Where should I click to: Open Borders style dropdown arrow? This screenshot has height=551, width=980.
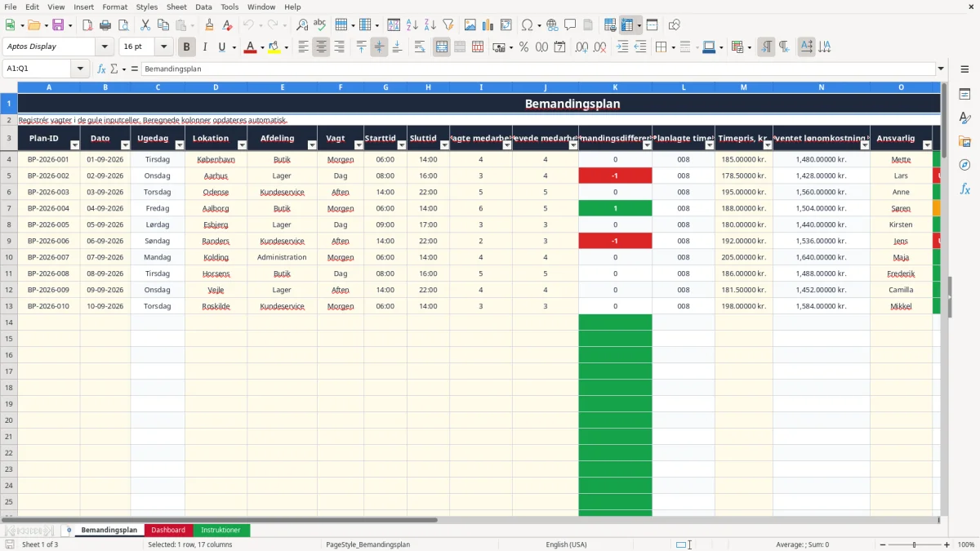coord(673,47)
